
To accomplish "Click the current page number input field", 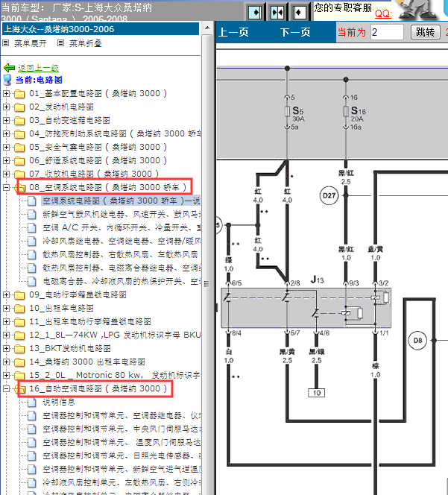I will pyautogui.click(x=387, y=32).
